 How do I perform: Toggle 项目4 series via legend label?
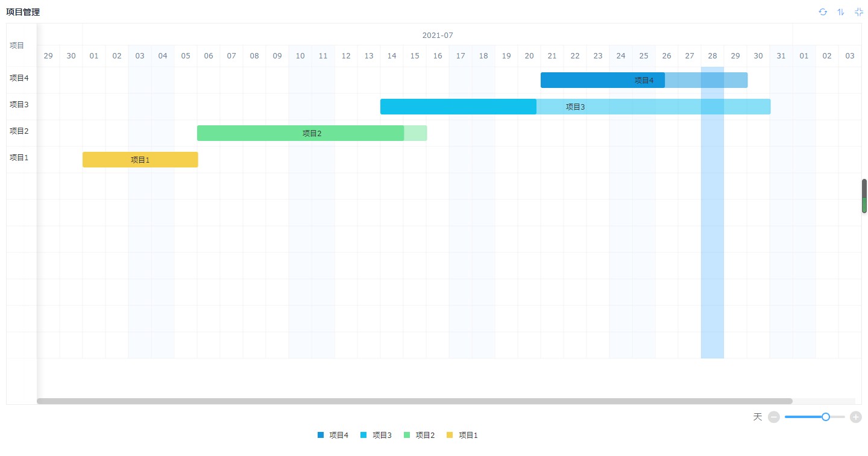pyautogui.click(x=339, y=435)
